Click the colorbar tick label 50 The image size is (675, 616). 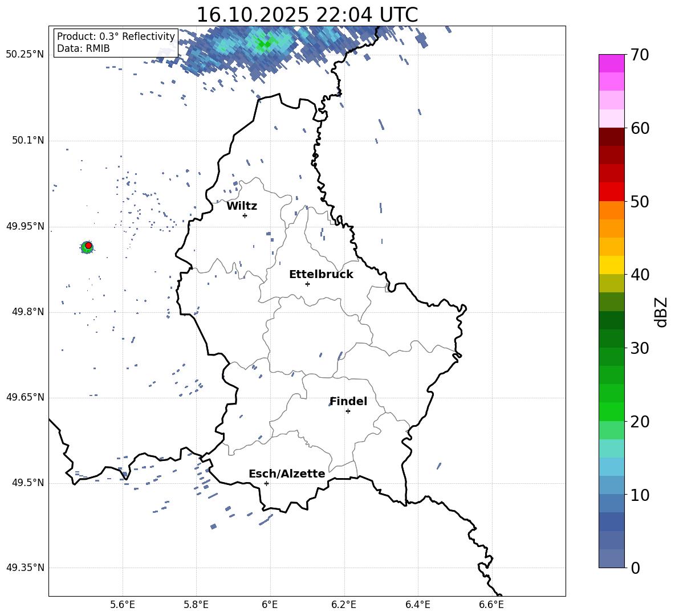coord(640,201)
